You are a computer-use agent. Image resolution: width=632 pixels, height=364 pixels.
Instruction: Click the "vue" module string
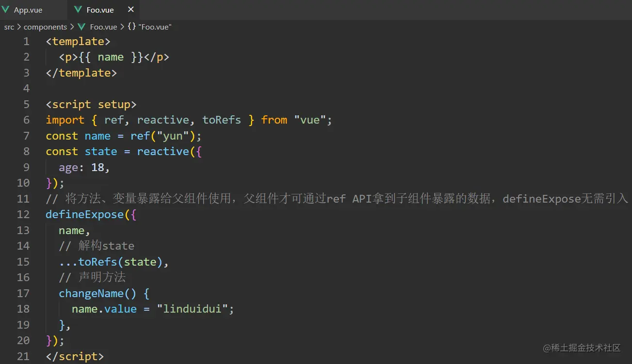[x=310, y=120]
